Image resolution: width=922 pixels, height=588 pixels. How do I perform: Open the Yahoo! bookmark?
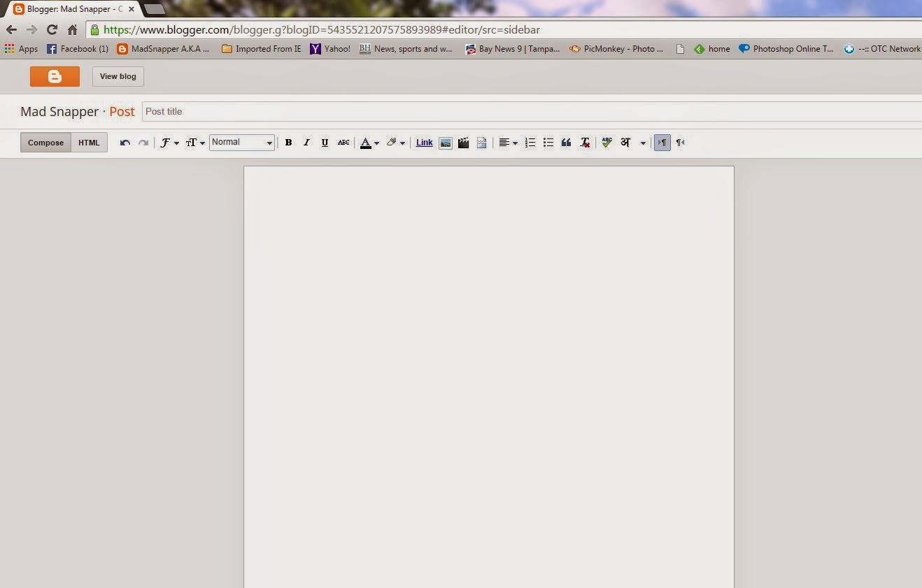point(330,49)
